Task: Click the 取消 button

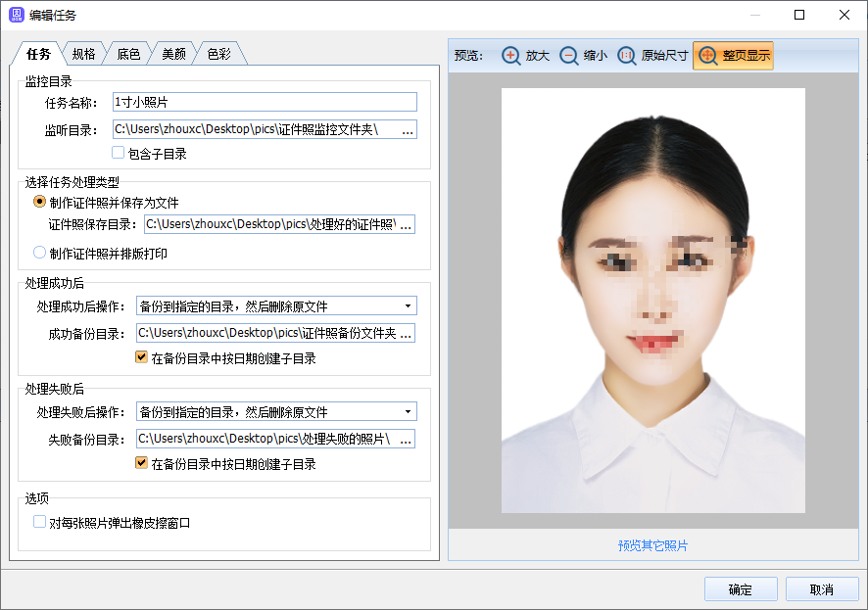Action: (822, 589)
